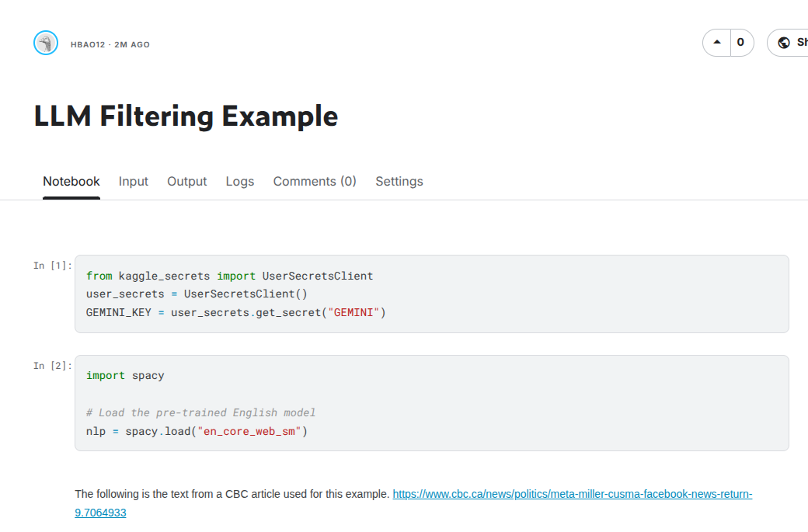Click the globe icon on the Share button

[783, 43]
